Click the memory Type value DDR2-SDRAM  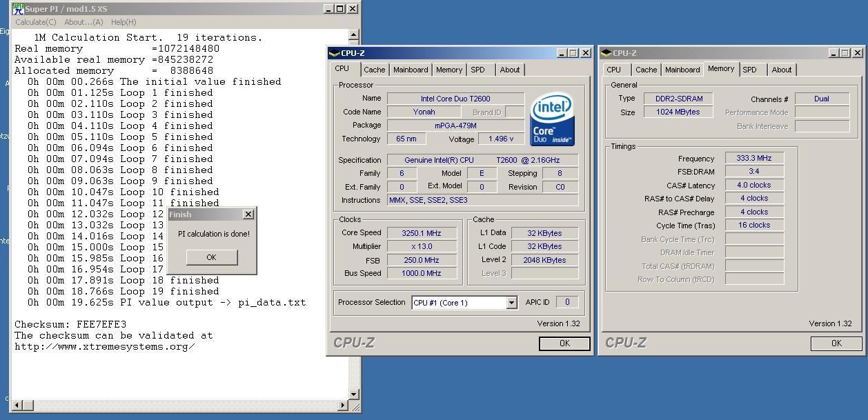point(678,99)
